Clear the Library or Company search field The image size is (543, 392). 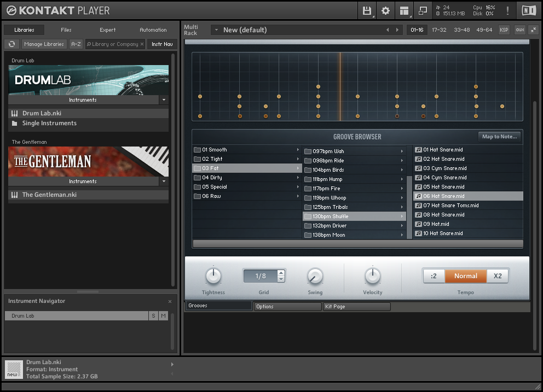coord(142,44)
